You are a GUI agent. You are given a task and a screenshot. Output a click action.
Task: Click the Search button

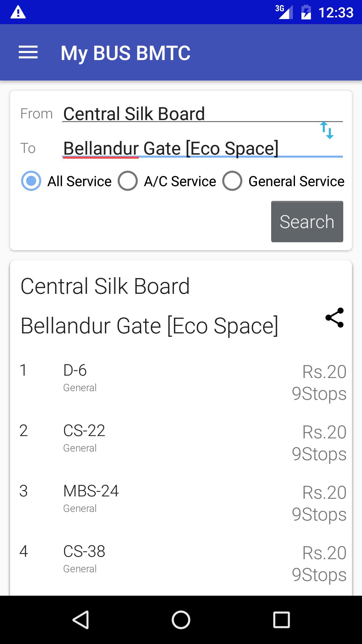(x=307, y=222)
